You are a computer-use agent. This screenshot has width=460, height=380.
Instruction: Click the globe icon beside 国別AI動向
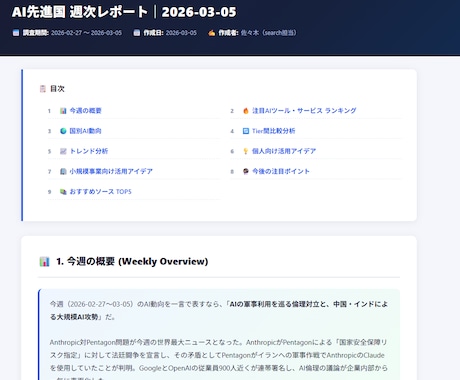click(63, 131)
